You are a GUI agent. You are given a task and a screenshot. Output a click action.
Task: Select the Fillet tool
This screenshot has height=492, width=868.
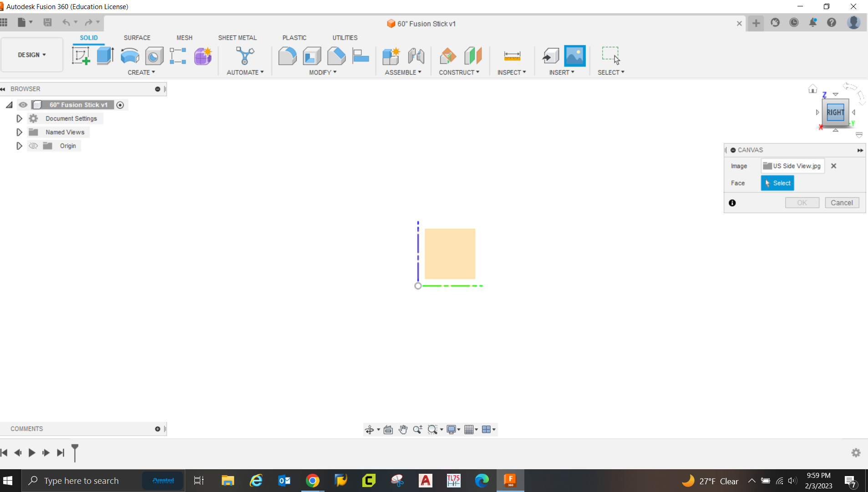[x=287, y=56]
